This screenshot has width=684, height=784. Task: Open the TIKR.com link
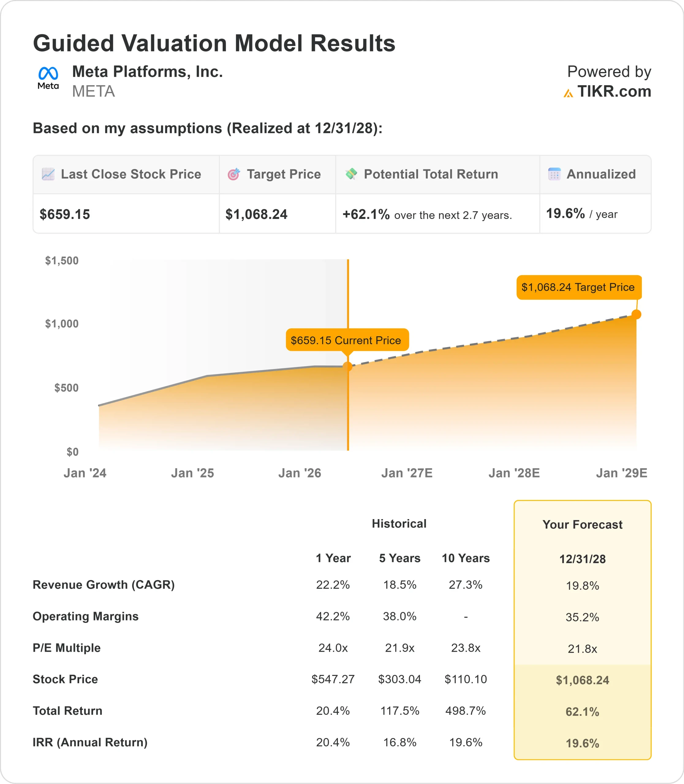(x=614, y=92)
